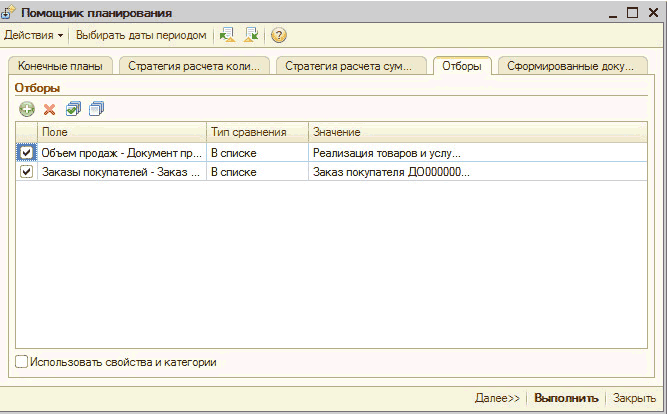Click the save settings toolbar icon
This screenshot has height=414, width=667.
(251, 35)
